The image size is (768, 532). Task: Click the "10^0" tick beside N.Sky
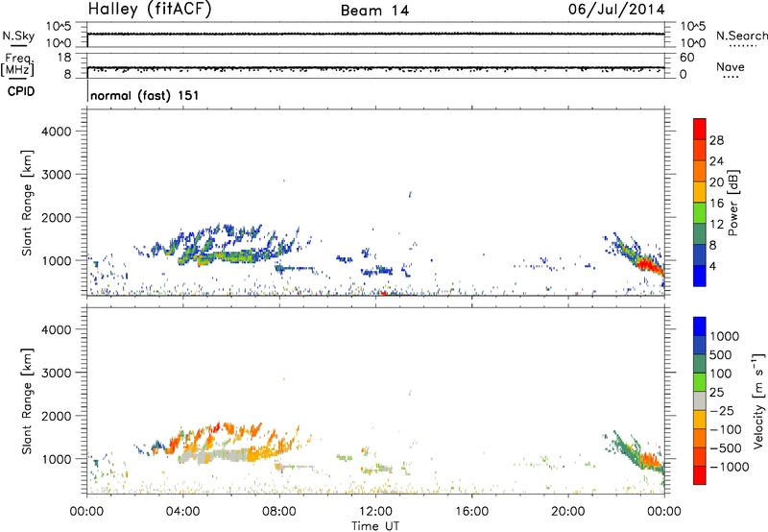pyautogui.click(x=59, y=43)
